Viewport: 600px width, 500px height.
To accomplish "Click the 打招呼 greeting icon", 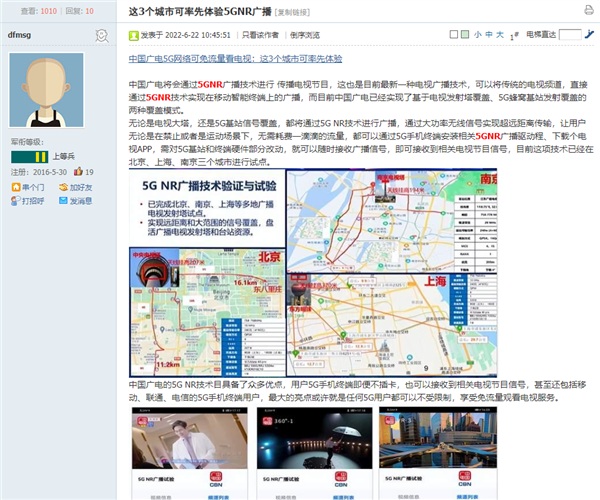I will point(14,201).
